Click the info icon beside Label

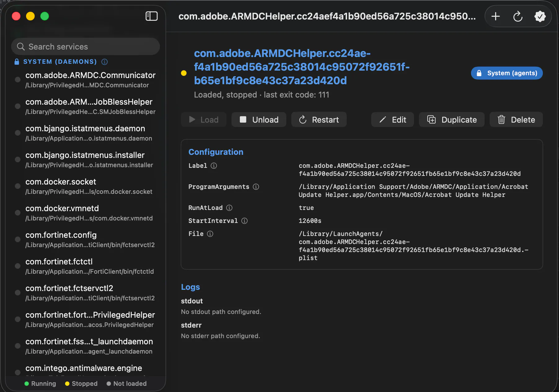214,166
